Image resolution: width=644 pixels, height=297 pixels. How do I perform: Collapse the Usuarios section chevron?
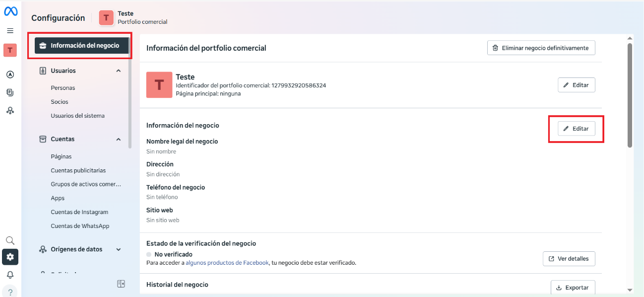point(119,71)
